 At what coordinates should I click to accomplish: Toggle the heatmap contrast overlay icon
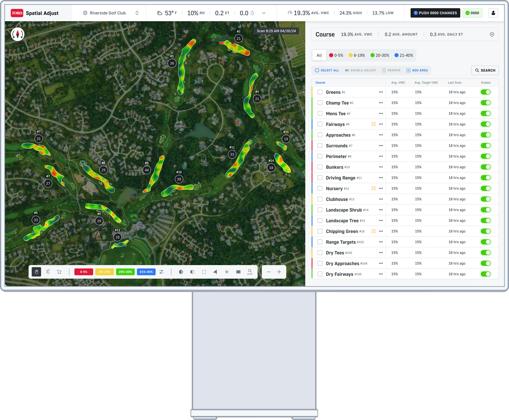[181, 272]
